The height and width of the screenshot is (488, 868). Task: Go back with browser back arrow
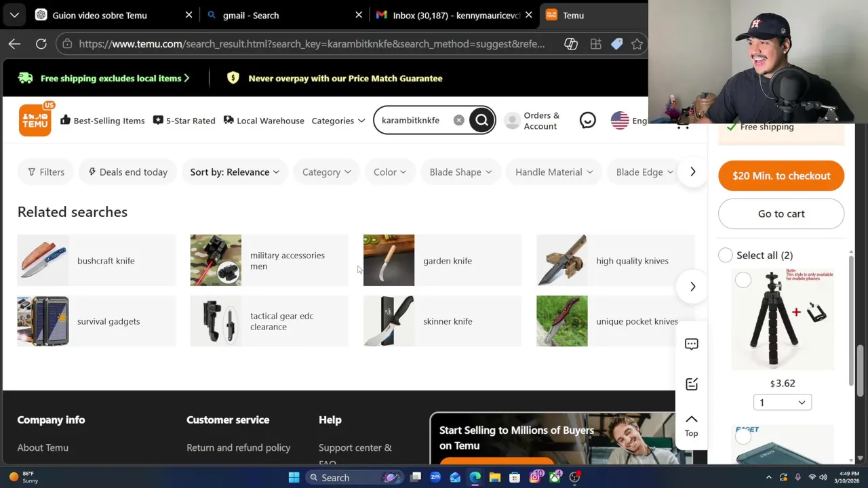click(x=14, y=43)
